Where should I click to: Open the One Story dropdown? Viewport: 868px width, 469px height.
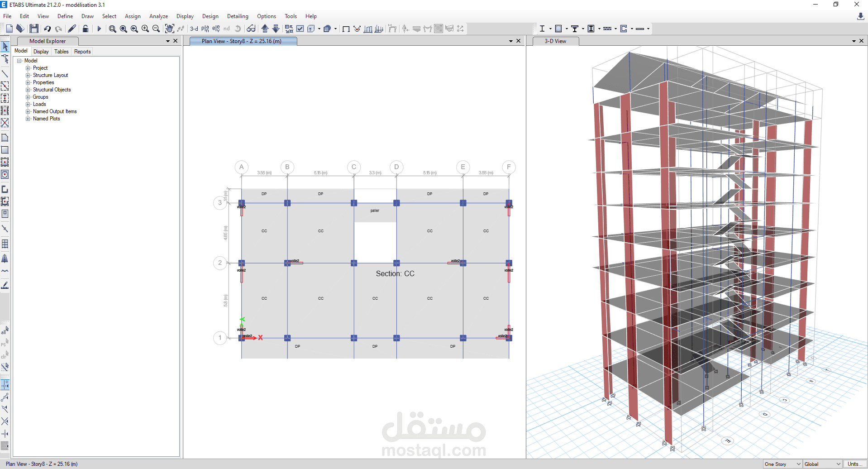(782, 464)
